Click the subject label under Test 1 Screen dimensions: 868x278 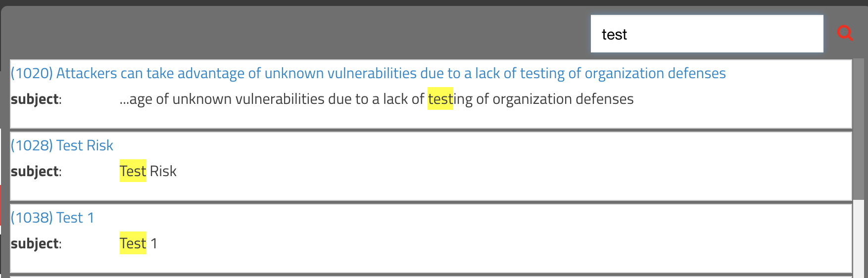pyautogui.click(x=36, y=243)
